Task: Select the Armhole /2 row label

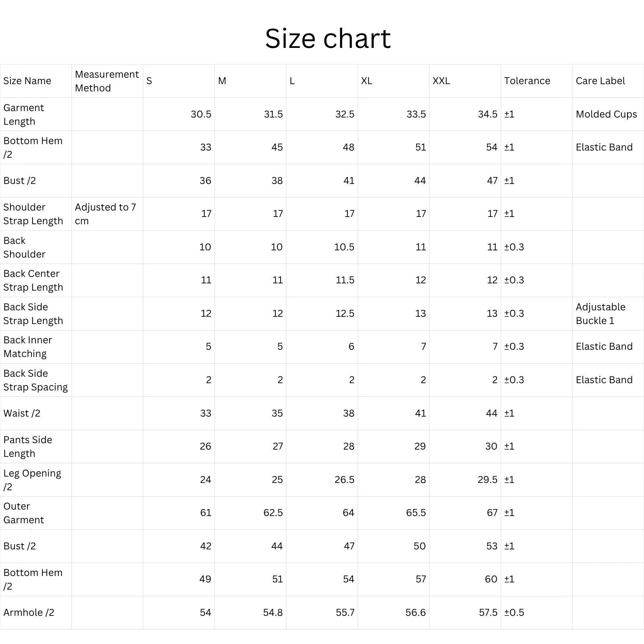Action: click(29, 613)
